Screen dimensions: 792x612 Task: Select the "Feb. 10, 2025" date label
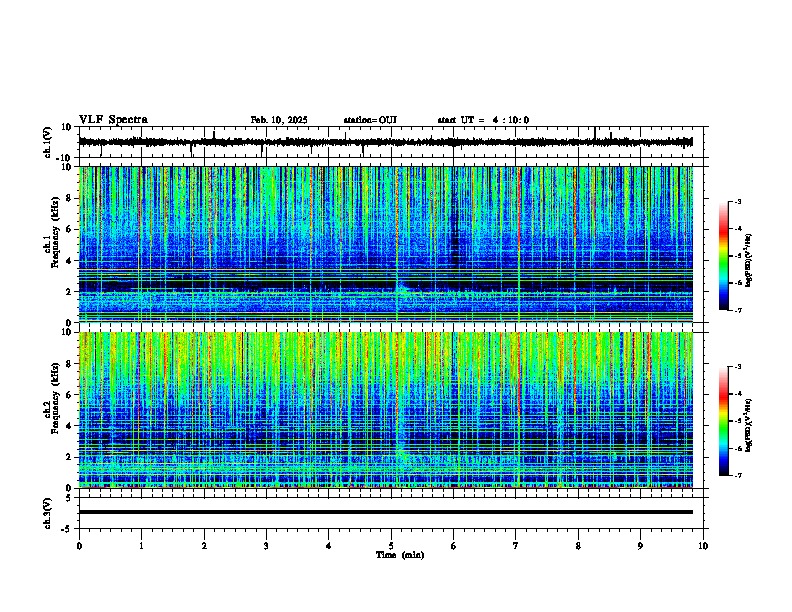pyautogui.click(x=279, y=120)
